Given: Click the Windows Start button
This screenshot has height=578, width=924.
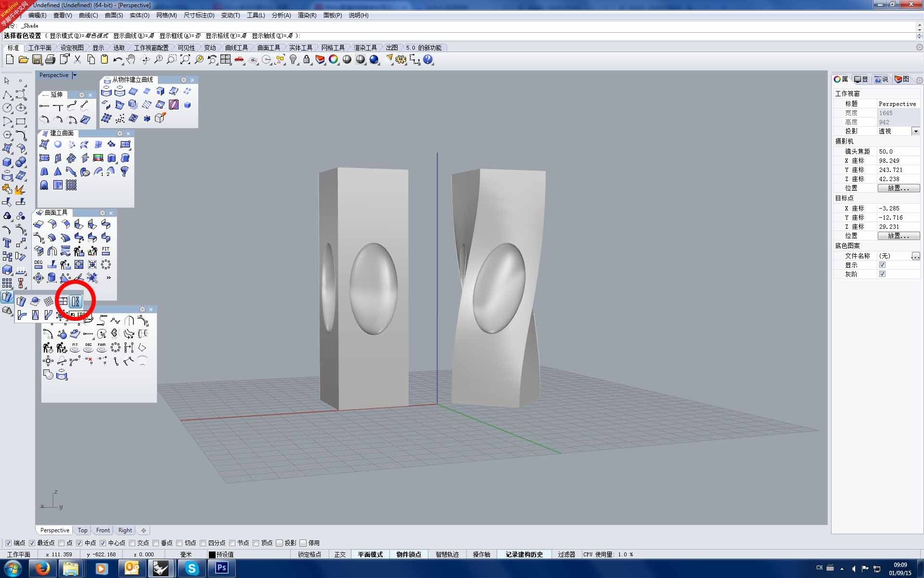Looking at the screenshot, I should (13, 569).
